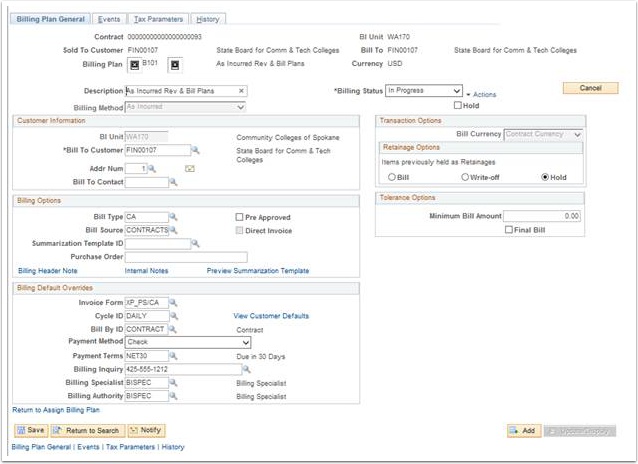Image resolution: width=638 pixels, height=464 pixels.
Task: Open the Billing Status dropdown
Action: [x=424, y=90]
